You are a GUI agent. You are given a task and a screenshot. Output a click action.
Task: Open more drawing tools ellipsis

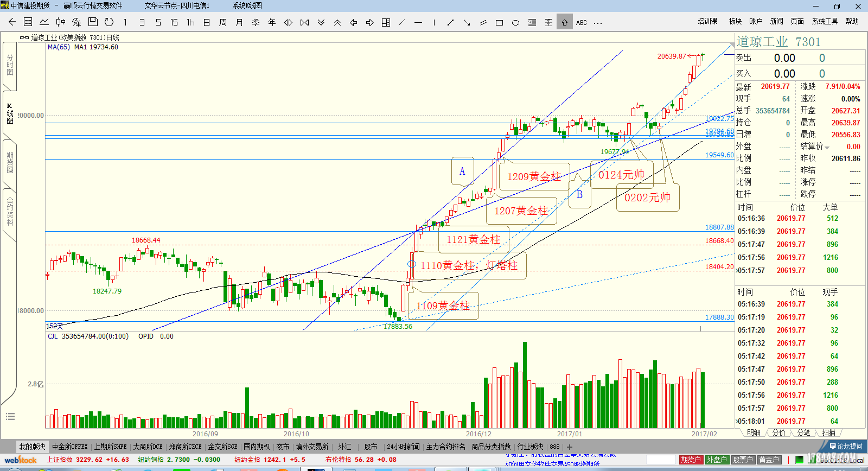[x=598, y=23]
